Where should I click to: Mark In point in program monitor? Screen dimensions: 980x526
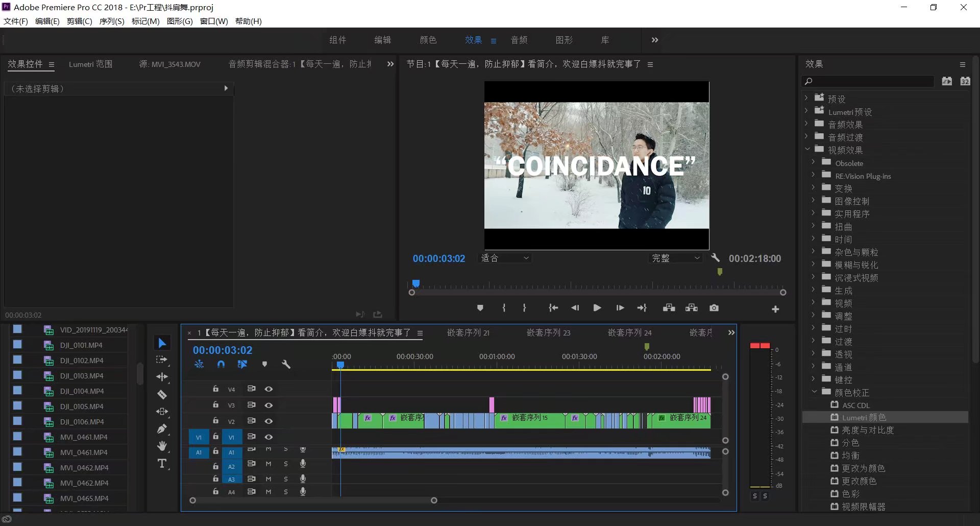coord(504,308)
